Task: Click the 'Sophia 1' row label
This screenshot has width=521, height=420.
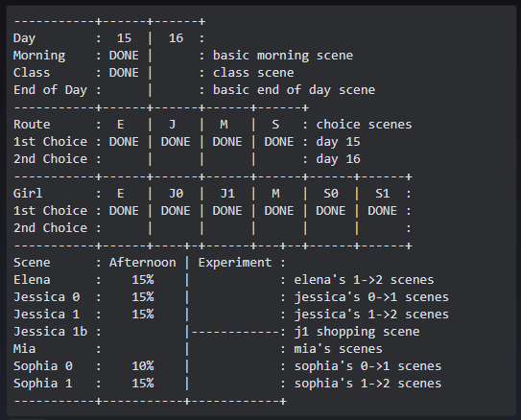Action: [43, 384]
